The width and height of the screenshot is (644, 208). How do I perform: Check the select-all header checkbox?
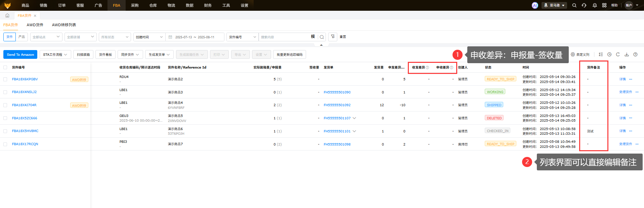coord(5,68)
